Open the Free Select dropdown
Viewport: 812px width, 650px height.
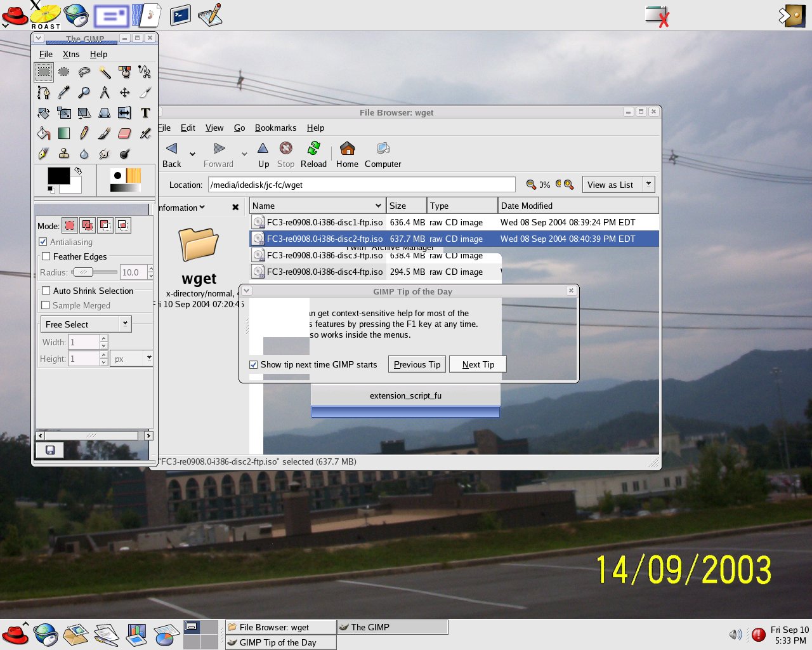pos(86,324)
